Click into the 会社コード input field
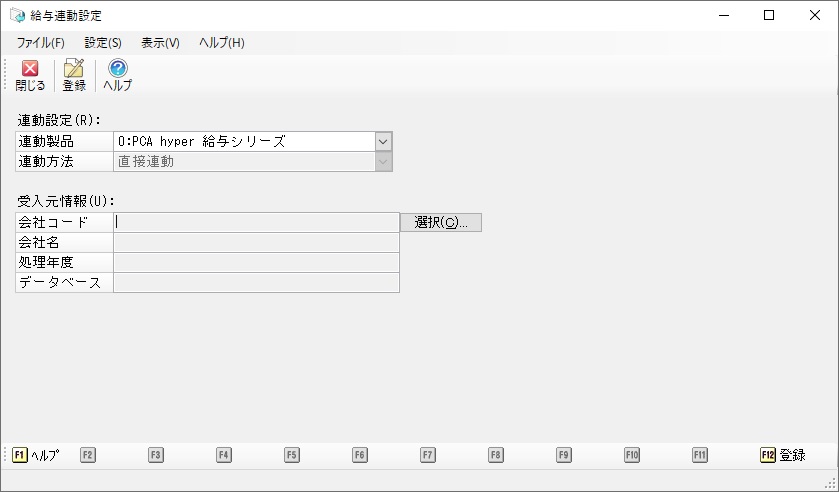 click(256, 223)
